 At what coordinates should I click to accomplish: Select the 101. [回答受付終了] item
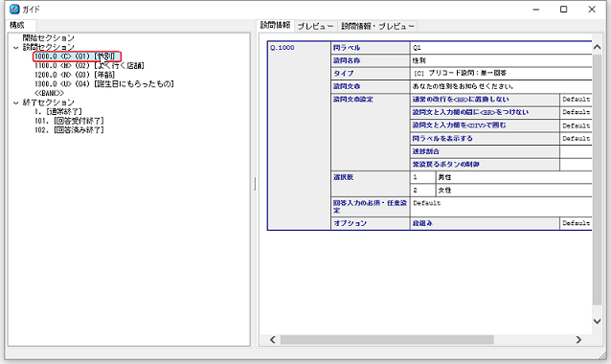(69, 121)
